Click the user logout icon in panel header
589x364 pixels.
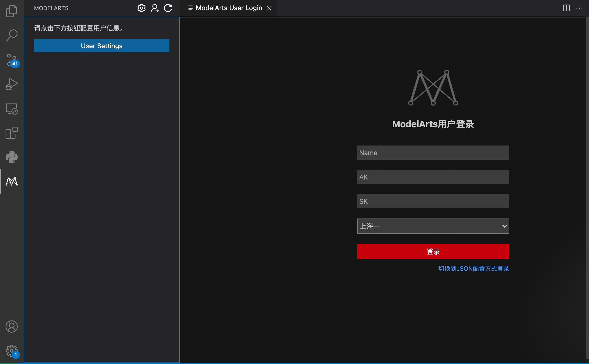pyautogui.click(x=155, y=8)
